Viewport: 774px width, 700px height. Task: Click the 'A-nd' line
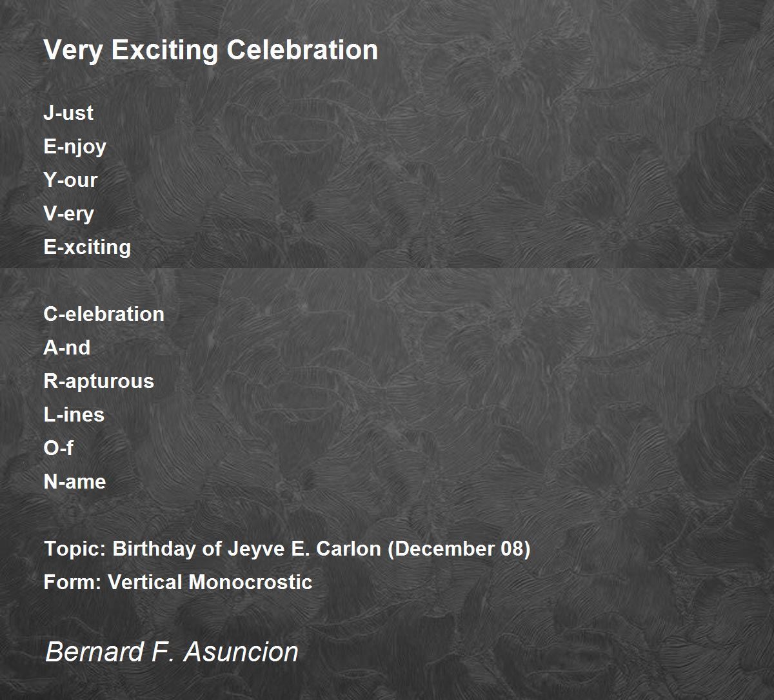point(67,347)
